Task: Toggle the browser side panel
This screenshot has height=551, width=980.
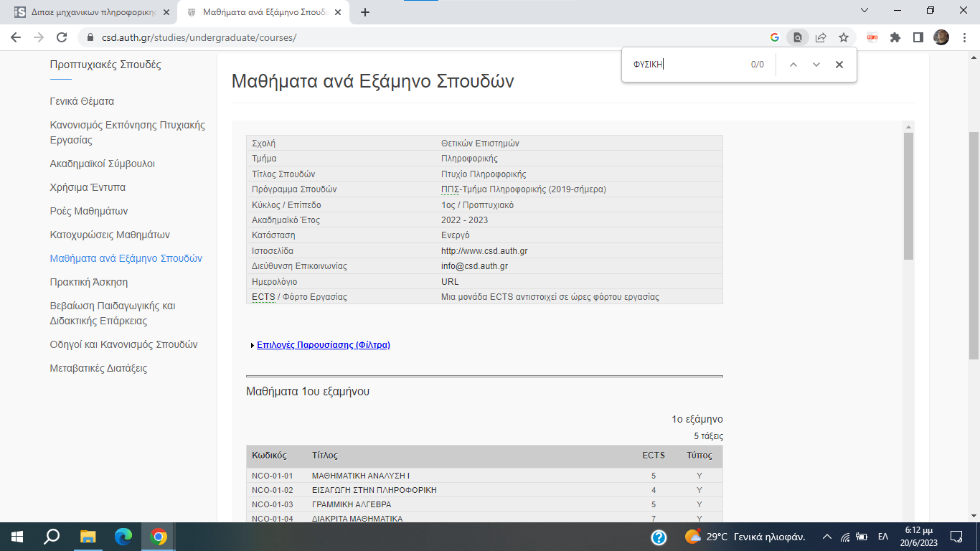Action: click(x=918, y=38)
